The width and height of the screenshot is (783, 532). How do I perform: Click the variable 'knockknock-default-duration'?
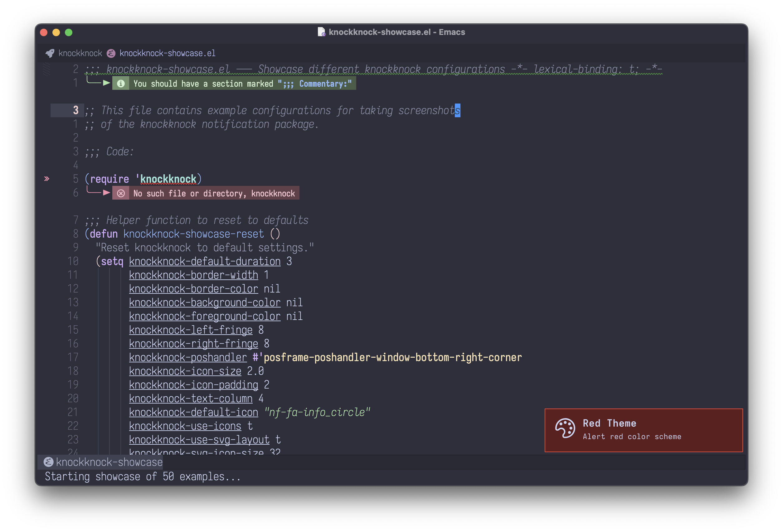[205, 261]
